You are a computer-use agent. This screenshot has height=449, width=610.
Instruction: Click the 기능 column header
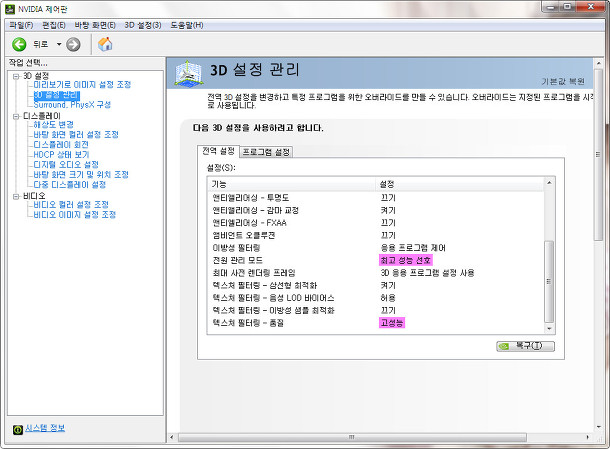[292, 184]
